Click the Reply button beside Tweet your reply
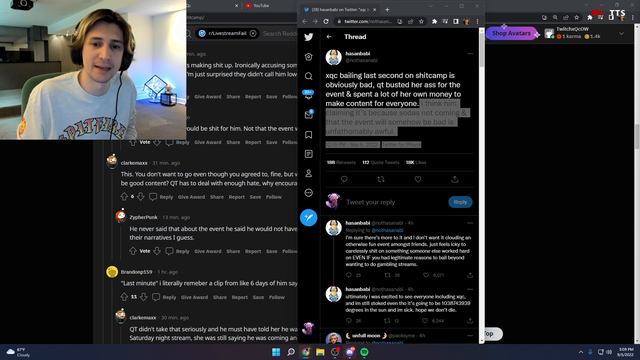This screenshot has height=360, width=640. pos(460,202)
